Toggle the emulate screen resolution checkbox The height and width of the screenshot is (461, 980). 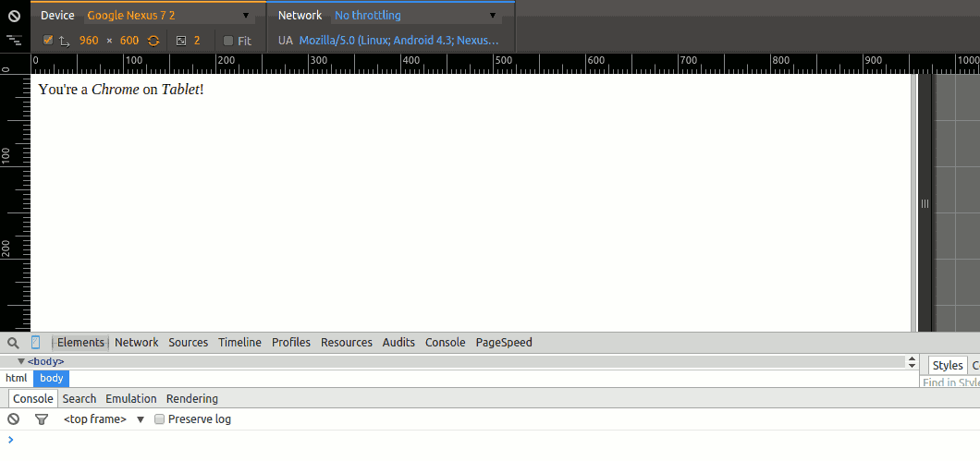point(48,41)
